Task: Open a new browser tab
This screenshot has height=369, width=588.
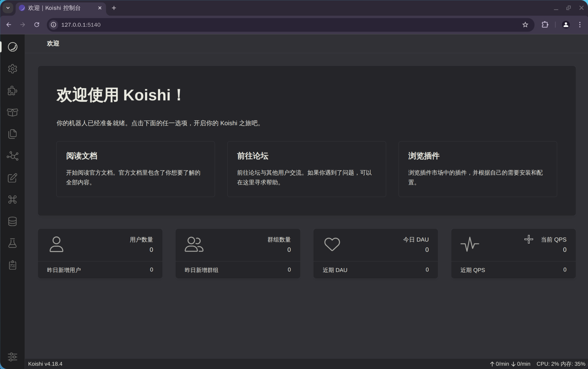Action: pyautogui.click(x=114, y=8)
